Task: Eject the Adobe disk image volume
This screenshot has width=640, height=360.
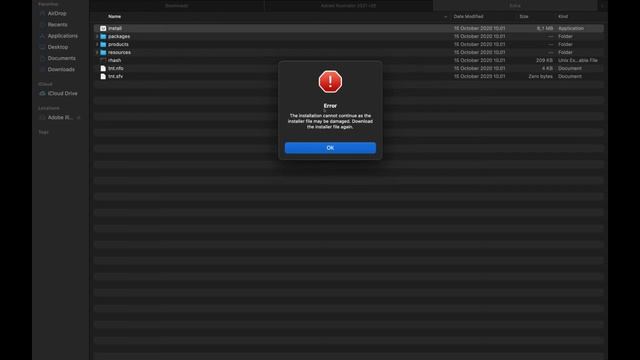Action: 79,118
